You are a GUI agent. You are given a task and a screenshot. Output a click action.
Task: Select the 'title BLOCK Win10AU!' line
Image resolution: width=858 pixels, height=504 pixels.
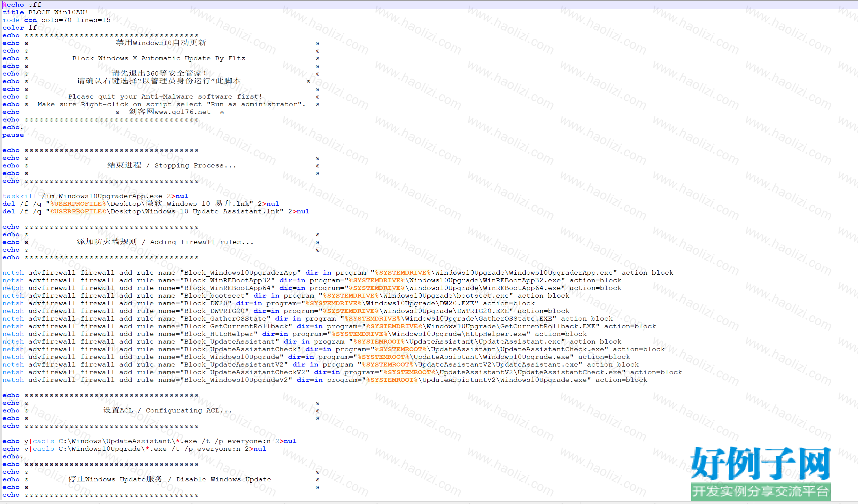click(45, 12)
